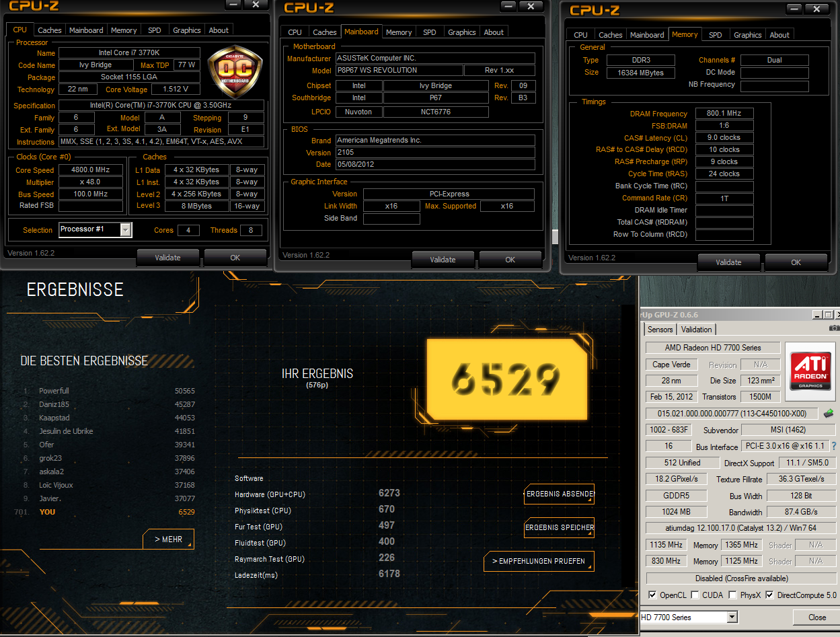Viewport: 840px width, 637px height.
Task: Toggle the CUDA checkbox
Action: pyautogui.click(x=694, y=595)
